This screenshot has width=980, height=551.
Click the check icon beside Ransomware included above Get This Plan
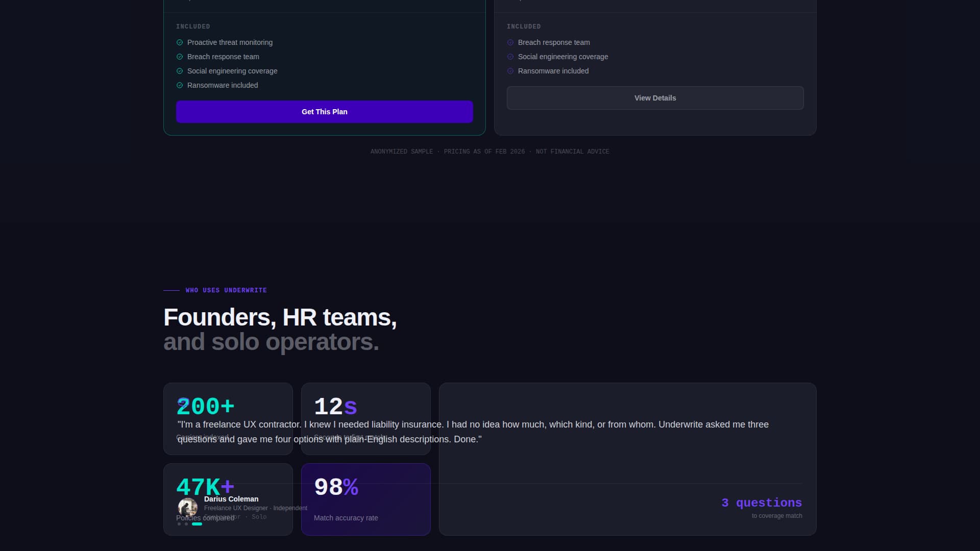click(180, 85)
